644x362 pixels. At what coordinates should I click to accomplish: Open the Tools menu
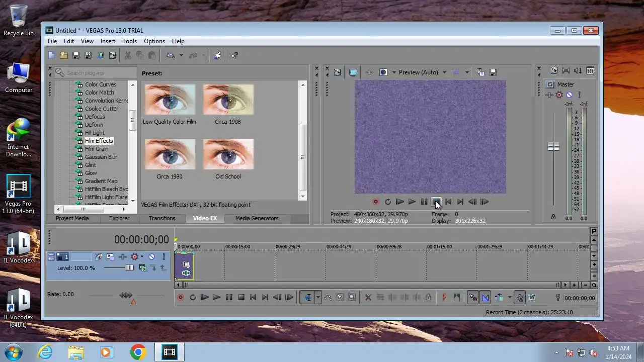(x=129, y=41)
